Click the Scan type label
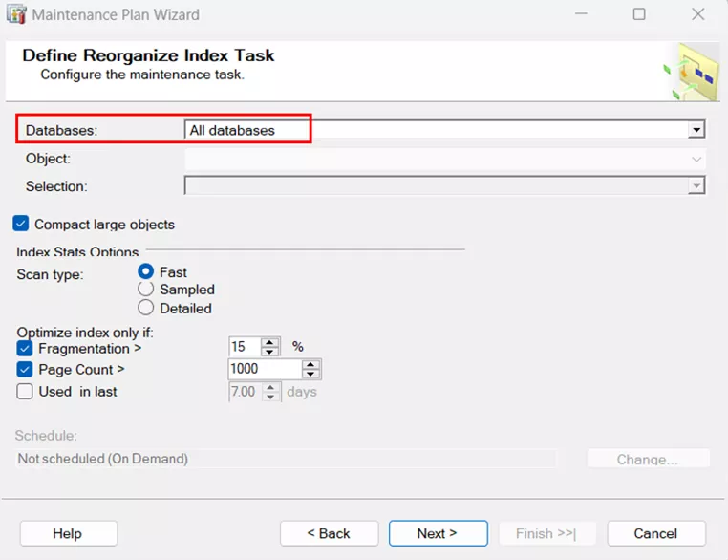728x560 pixels. [50, 274]
